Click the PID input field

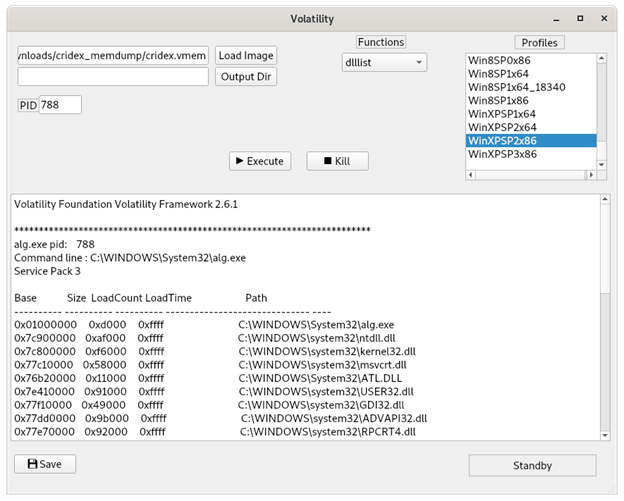pyautogui.click(x=60, y=105)
